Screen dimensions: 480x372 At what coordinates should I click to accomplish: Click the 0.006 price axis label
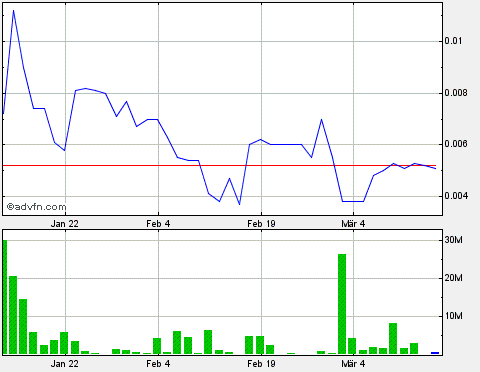click(x=456, y=144)
